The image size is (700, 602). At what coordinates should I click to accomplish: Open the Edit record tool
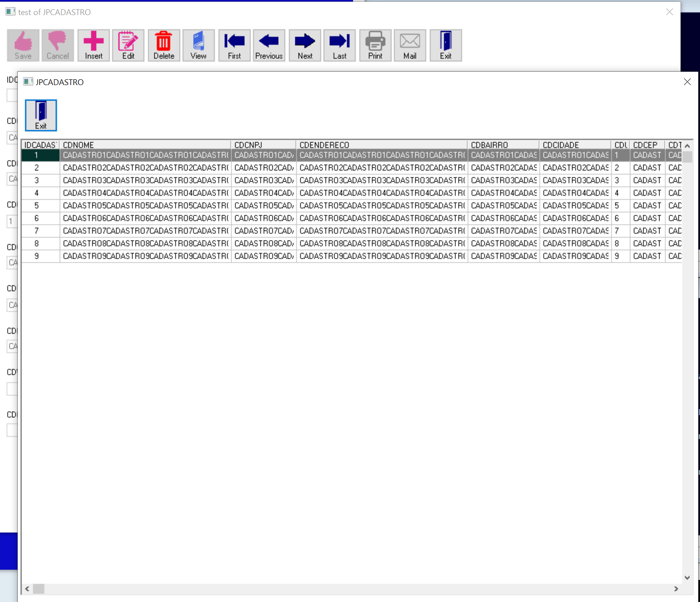tap(128, 45)
